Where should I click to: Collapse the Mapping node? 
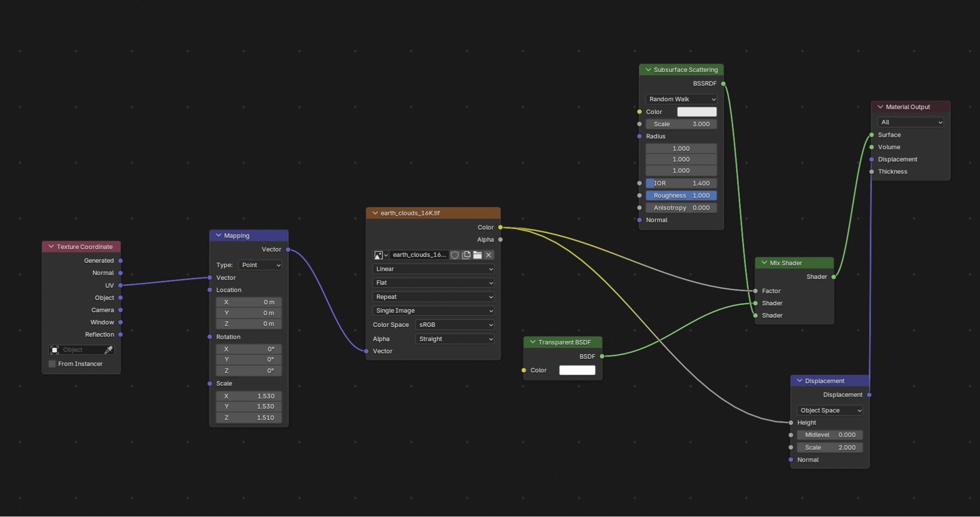tap(219, 236)
